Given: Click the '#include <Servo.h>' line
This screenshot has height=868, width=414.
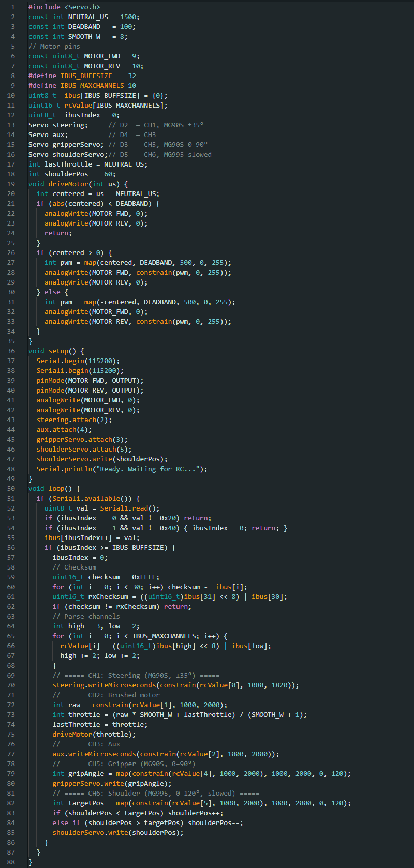Looking at the screenshot, I should click(x=64, y=7).
